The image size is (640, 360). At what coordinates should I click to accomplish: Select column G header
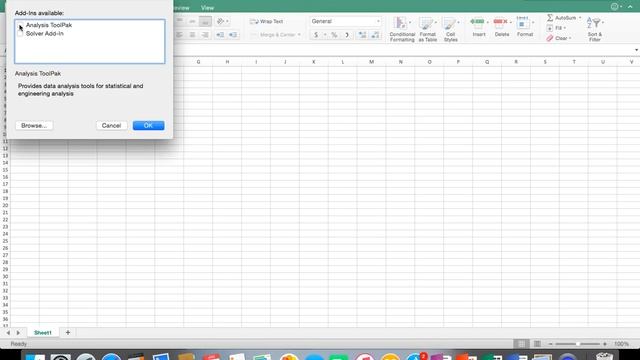(198, 62)
